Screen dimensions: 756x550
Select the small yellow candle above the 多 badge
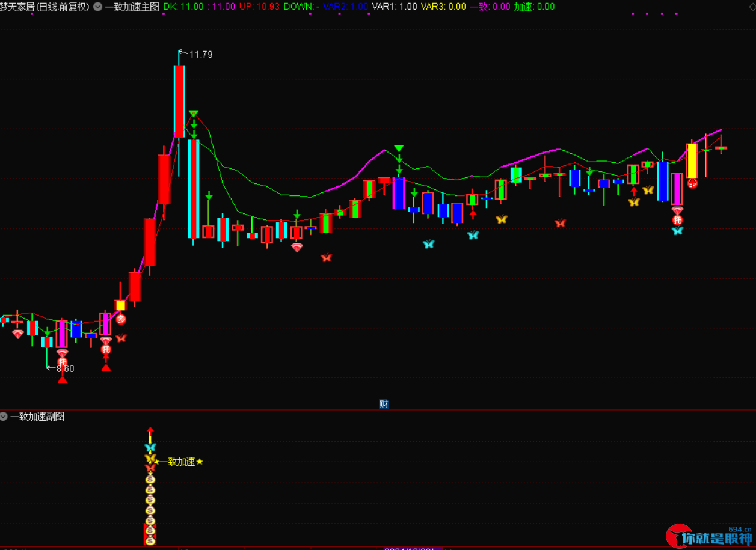(121, 305)
